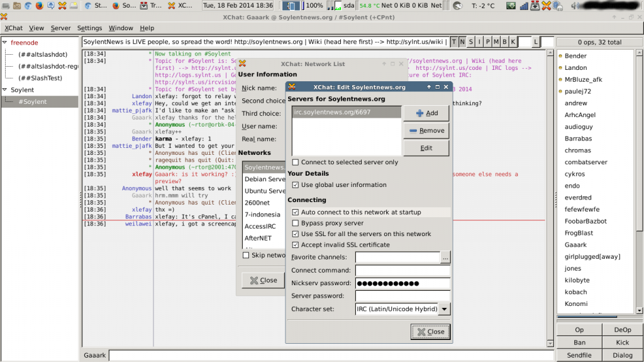Collapse the freenode network tree
644x362 pixels.
[5, 43]
